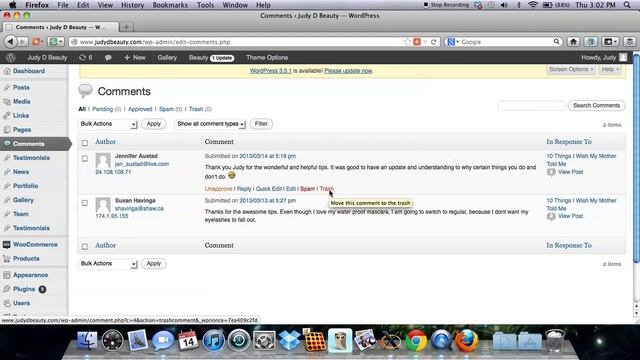Screen dimensions: 640x360
Task: Open Show all comment types dropdown
Action: (211, 124)
